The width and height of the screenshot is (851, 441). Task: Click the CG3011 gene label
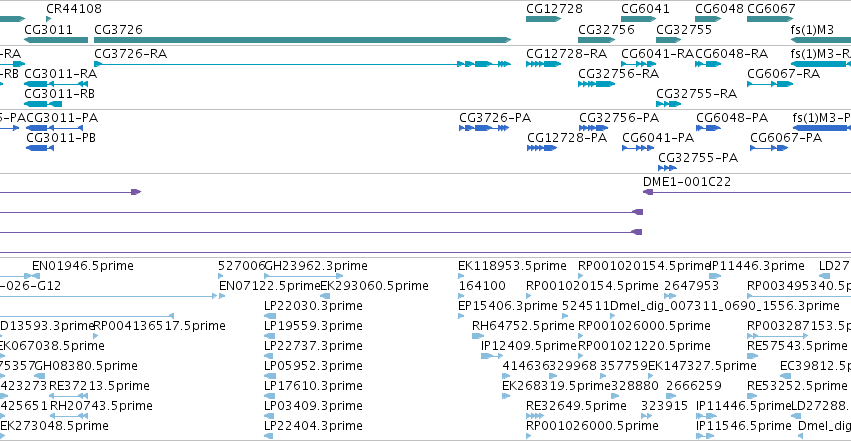[x=48, y=29]
